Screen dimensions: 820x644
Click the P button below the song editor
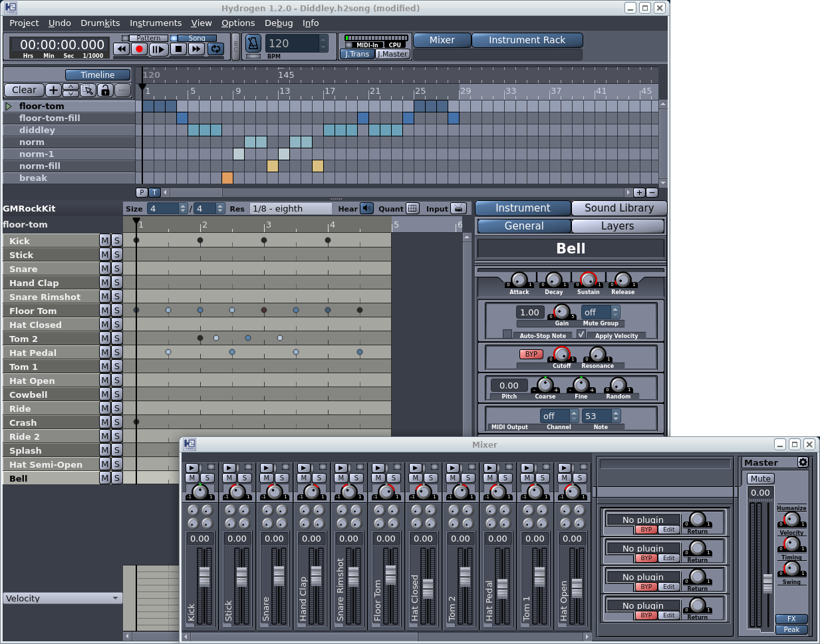pos(141,192)
